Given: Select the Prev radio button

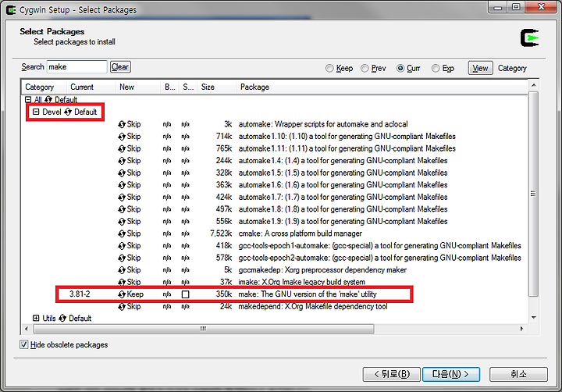Looking at the screenshot, I should click(365, 68).
